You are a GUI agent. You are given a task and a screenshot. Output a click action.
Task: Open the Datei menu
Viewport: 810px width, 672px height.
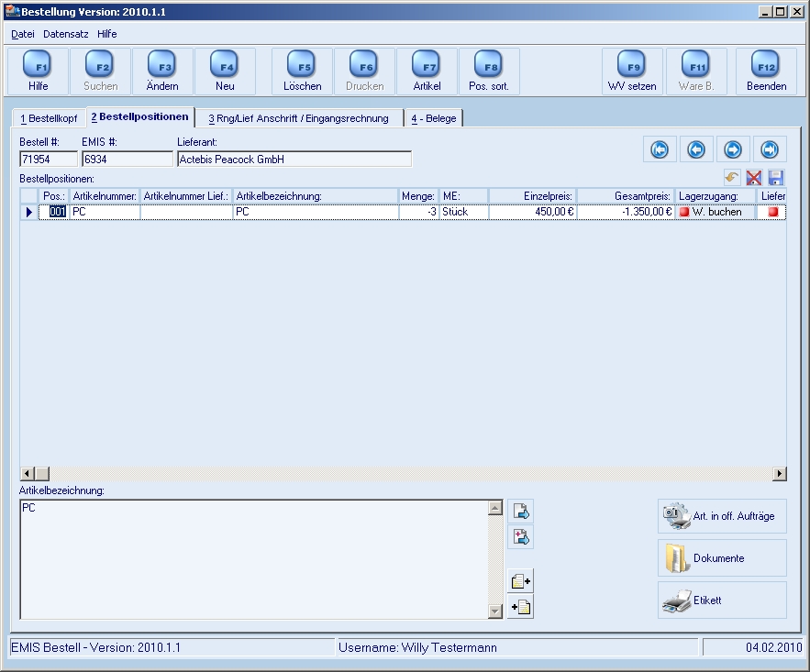tap(23, 34)
